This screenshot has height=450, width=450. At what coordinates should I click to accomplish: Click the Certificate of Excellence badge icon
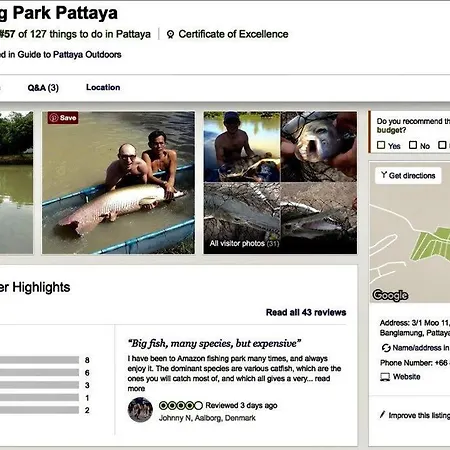[x=170, y=34]
